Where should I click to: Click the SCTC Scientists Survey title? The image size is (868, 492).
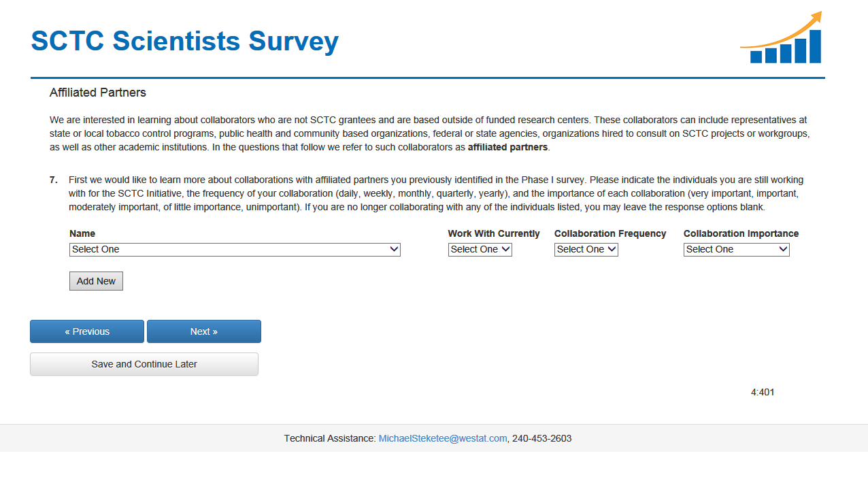point(184,41)
